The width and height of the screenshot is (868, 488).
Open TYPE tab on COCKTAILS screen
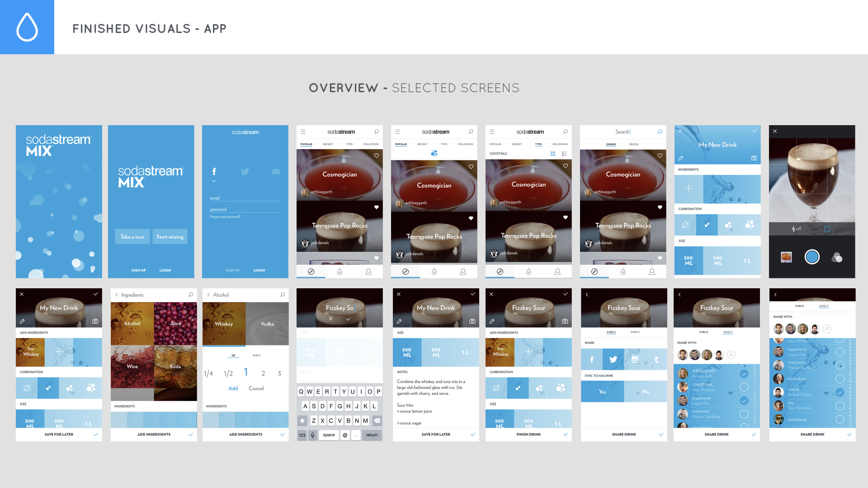tap(538, 144)
